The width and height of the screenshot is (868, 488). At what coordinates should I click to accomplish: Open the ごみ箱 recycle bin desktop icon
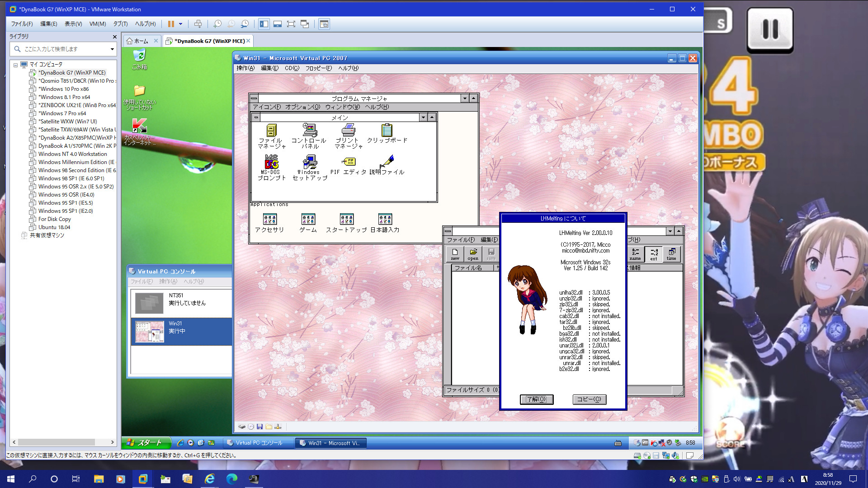pos(139,59)
